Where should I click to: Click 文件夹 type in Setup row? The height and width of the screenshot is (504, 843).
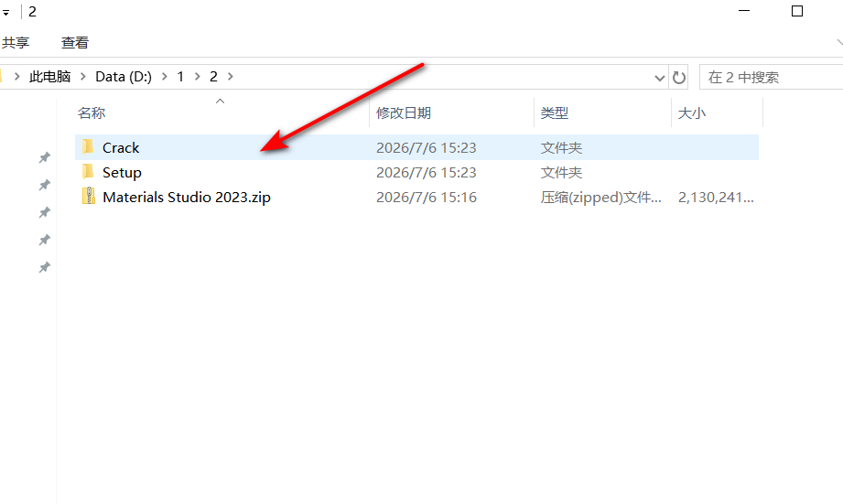point(561,172)
